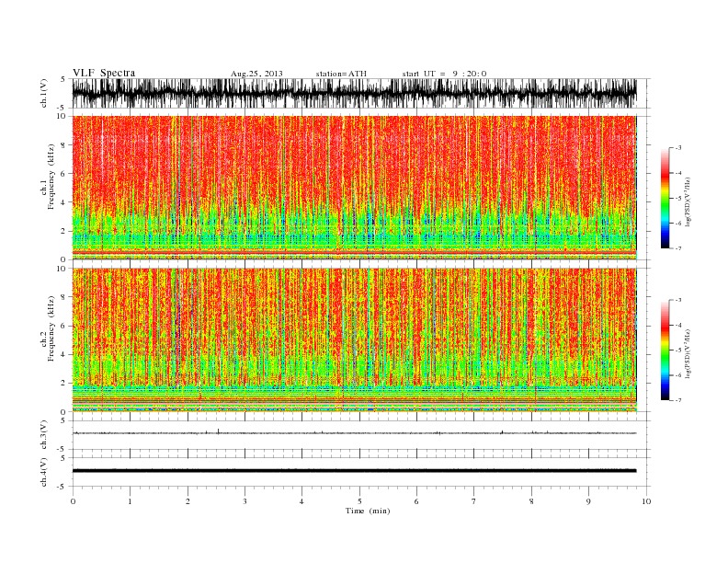This screenshot has height=563, width=728.
Task: Select the "start UT = 9 :20: 0" text
Action: pos(444,74)
